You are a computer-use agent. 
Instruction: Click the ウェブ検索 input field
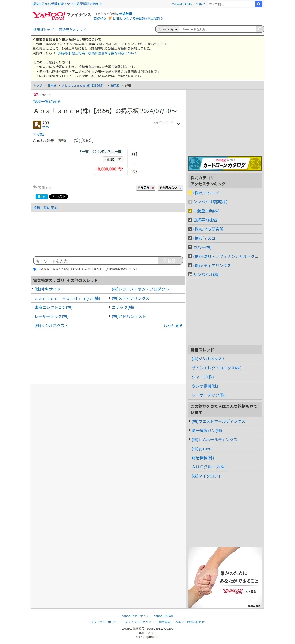(232, 4)
